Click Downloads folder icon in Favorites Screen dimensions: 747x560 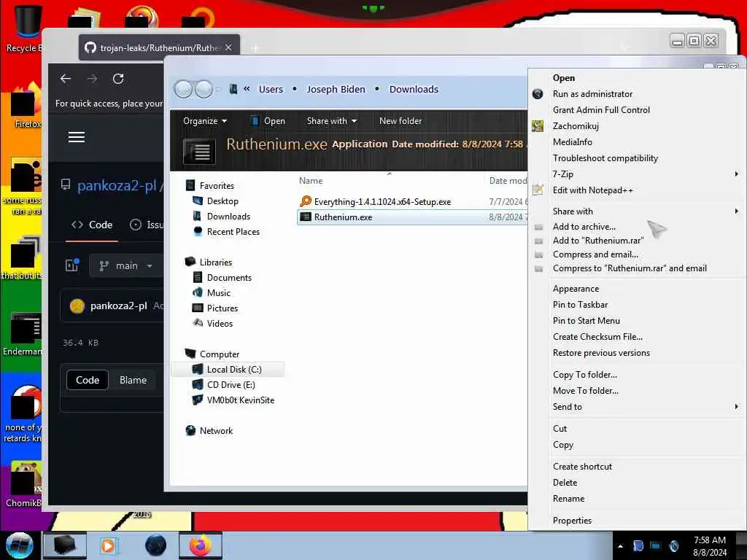point(197,216)
